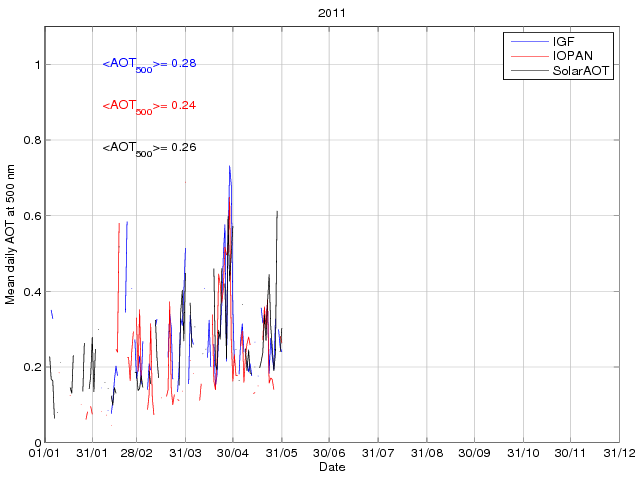Click the "Mean daily AOT at 500 nm" axis label
640x480 pixels.
click(11, 235)
